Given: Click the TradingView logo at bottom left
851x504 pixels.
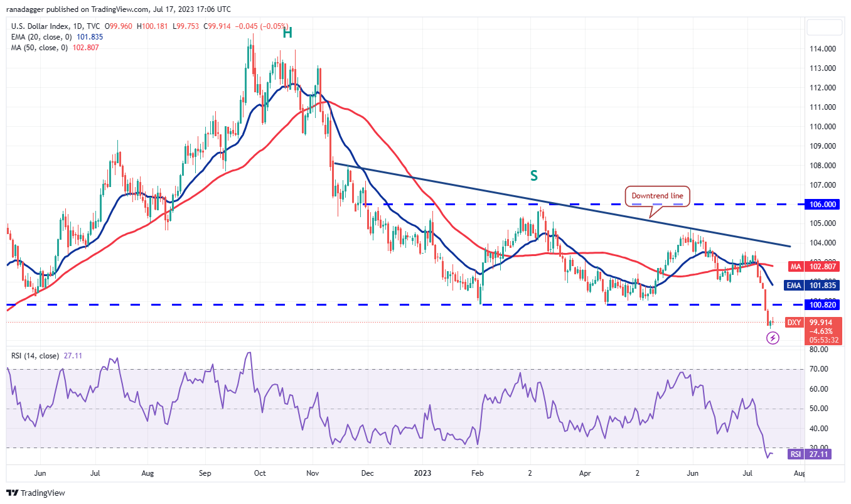Looking at the screenshot, I should pos(36,493).
